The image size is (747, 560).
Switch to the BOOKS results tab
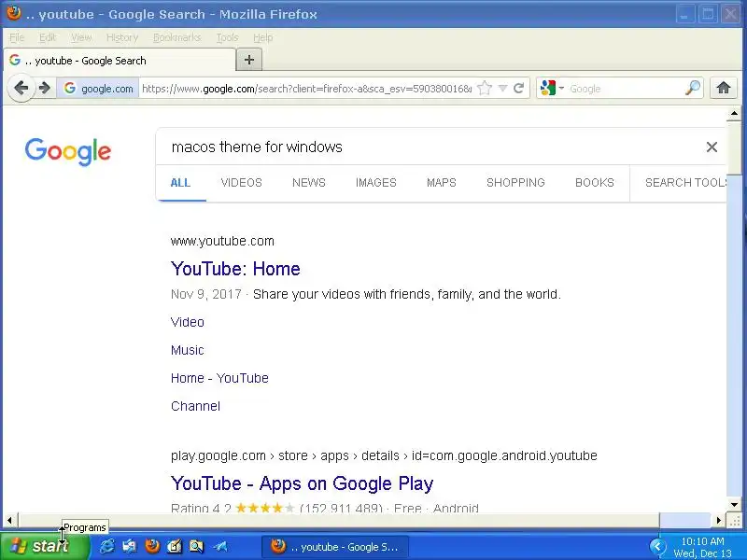pyautogui.click(x=595, y=183)
